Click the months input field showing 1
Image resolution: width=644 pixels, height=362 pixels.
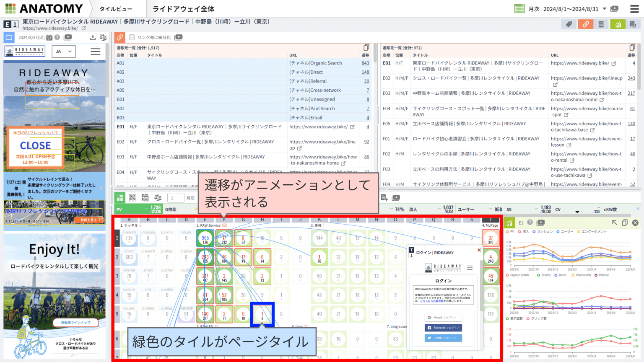[176, 198]
